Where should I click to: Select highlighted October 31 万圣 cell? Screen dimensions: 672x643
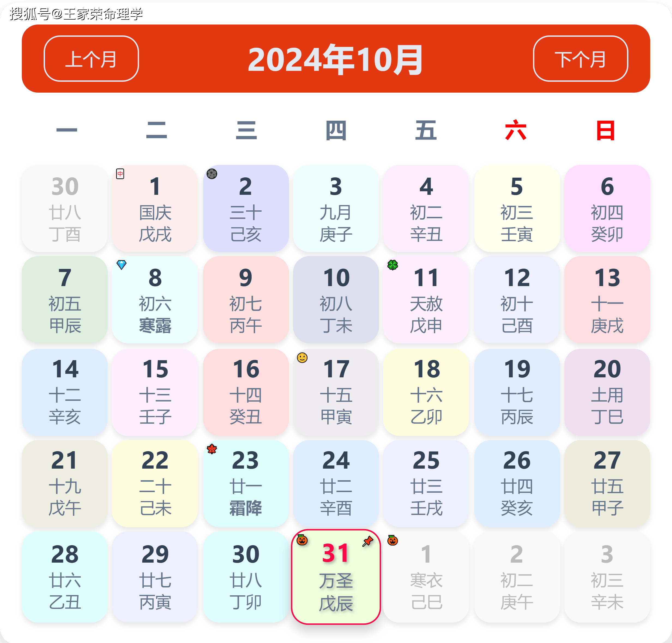[336, 577]
